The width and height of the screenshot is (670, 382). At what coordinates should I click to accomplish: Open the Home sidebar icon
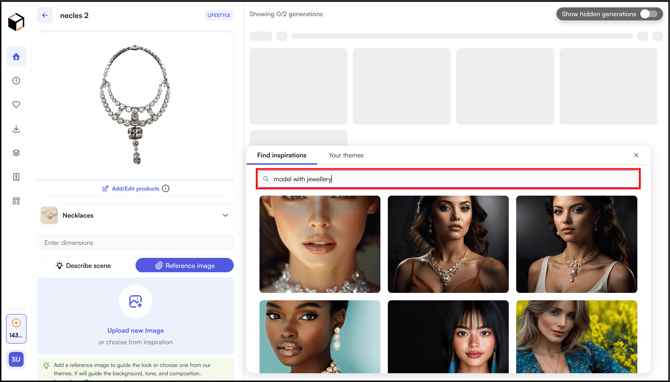pos(16,57)
